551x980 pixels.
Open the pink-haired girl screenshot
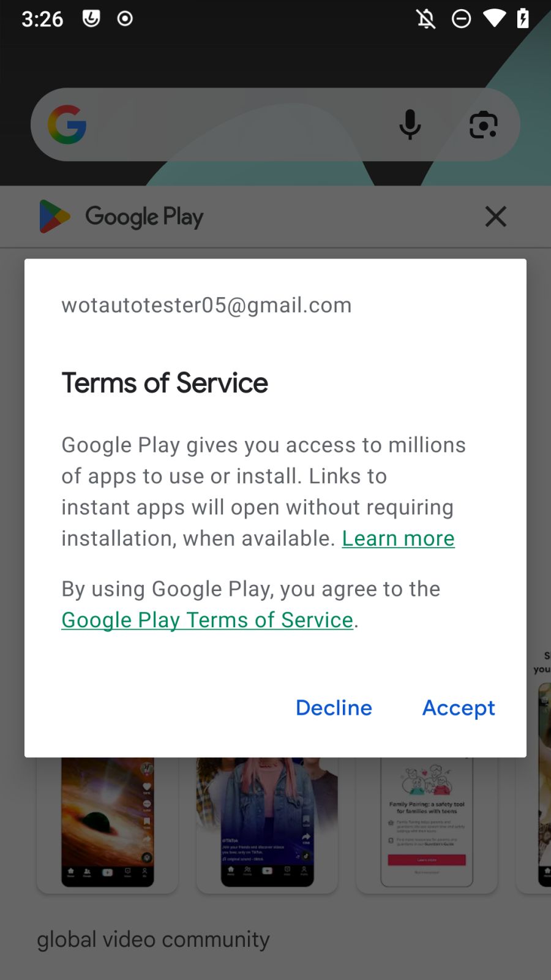[267, 821]
